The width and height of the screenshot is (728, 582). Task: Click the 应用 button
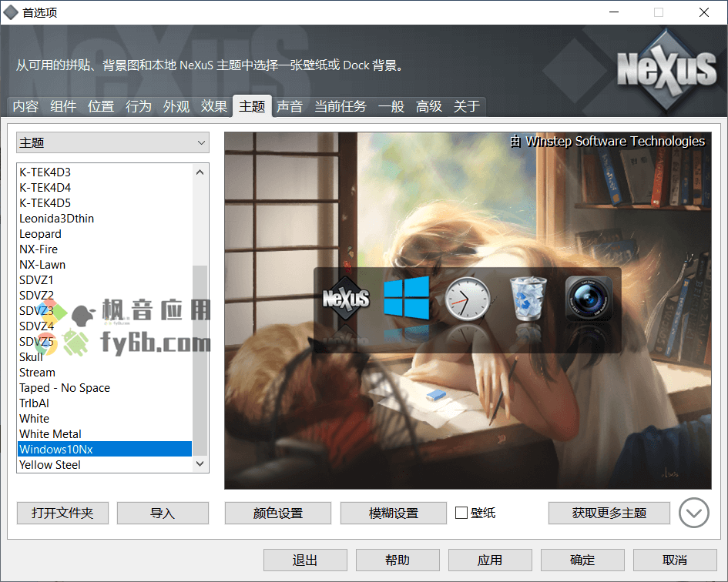point(490,560)
